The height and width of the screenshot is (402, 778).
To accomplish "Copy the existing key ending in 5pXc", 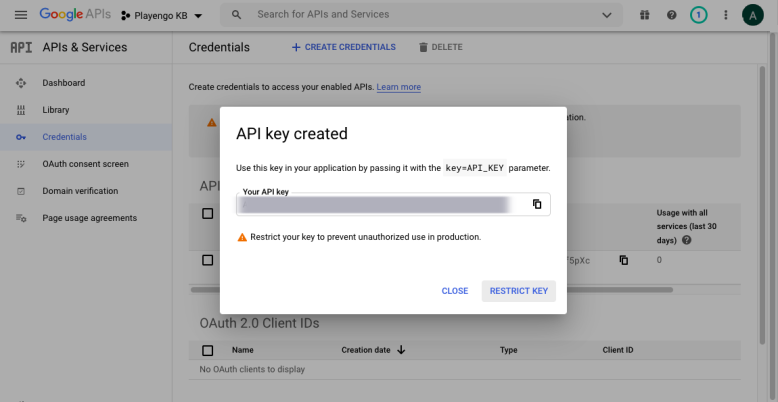I will pyautogui.click(x=624, y=260).
